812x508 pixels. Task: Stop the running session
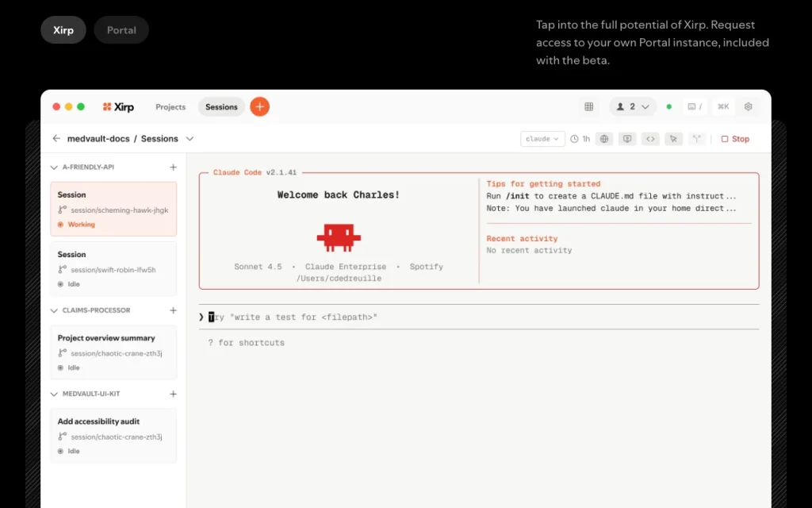pos(735,139)
